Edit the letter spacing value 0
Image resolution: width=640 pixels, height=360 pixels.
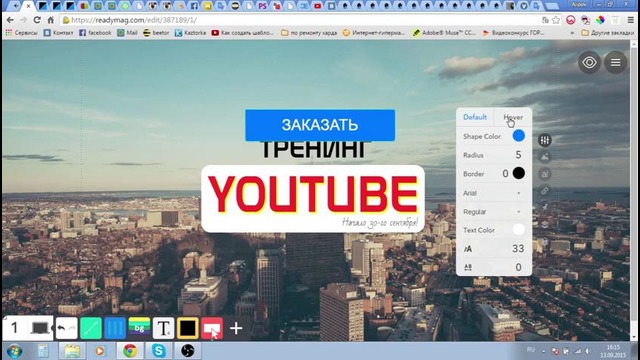518,267
